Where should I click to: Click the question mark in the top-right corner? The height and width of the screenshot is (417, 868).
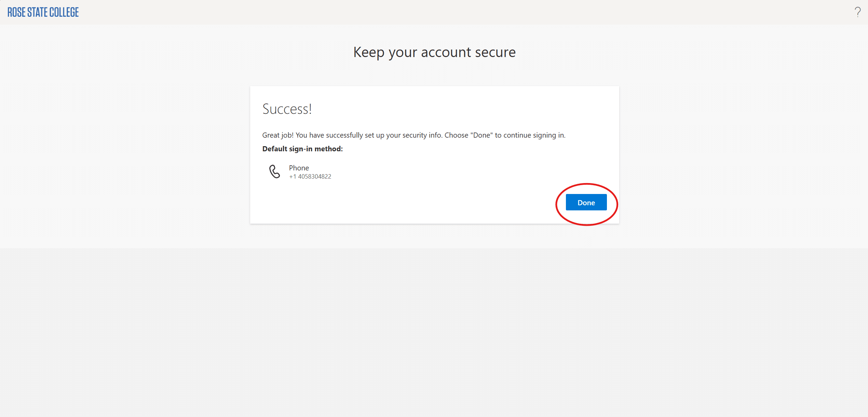[858, 12]
